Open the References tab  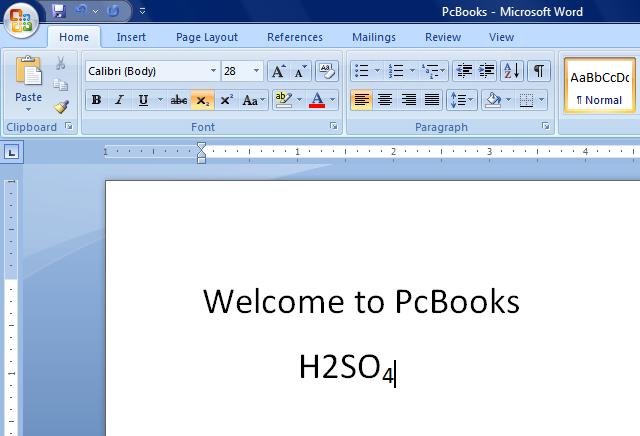tap(295, 37)
